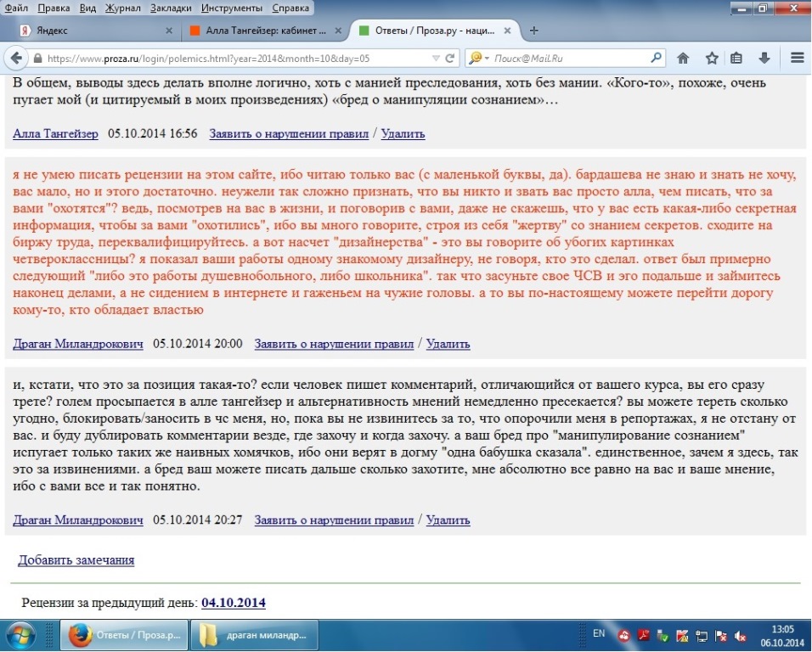Image resolution: width=812 pixels, height=652 pixels.
Task: Show the bookmarks list
Action: pos(736,59)
